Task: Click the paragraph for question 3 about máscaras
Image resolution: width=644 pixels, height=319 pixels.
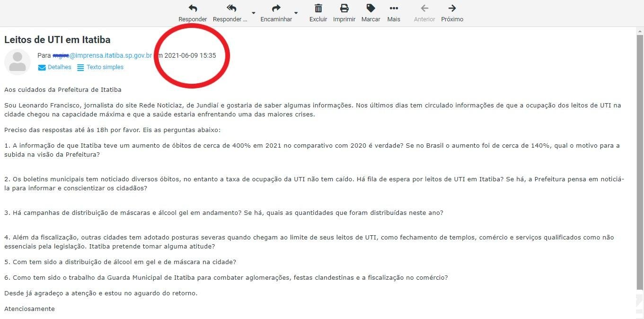Action: point(223,213)
